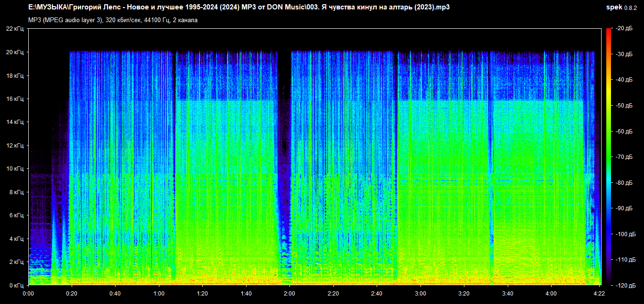This screenshot has width=644, height=304.
Task: Click the spek 0.8.2 version label
Action: point(621,8)
